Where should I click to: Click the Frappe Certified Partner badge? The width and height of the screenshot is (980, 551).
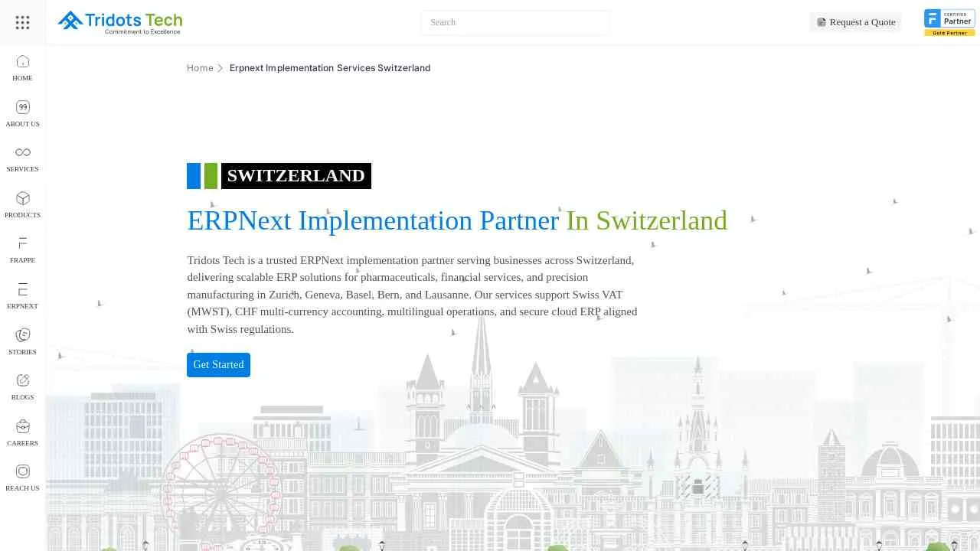click(x=949, y=22)
